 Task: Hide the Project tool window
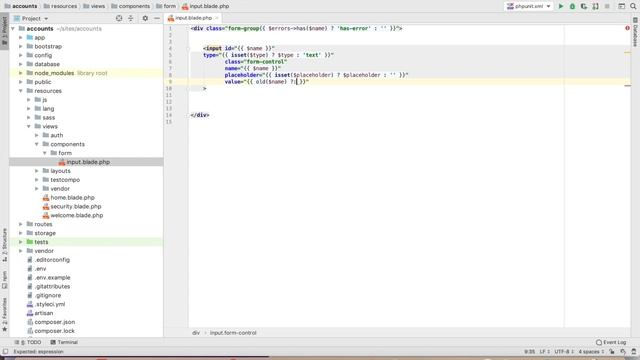click(x=157, y=18)
